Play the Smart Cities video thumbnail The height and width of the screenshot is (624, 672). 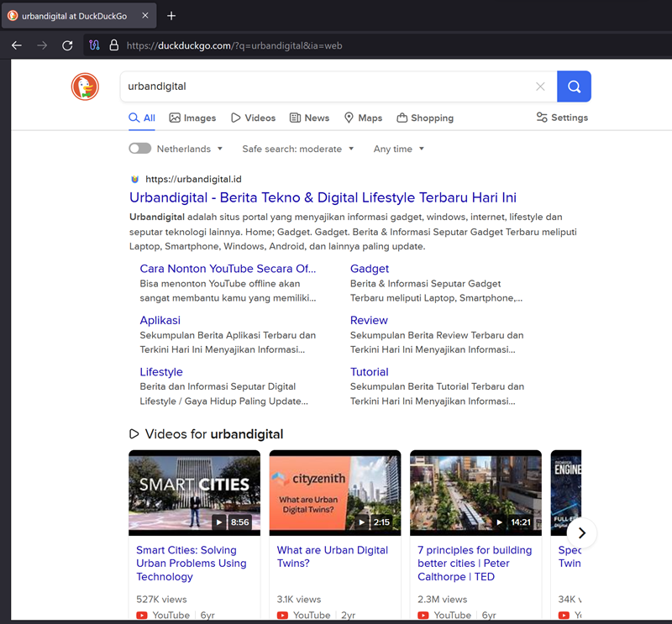(x=194, y=493)
